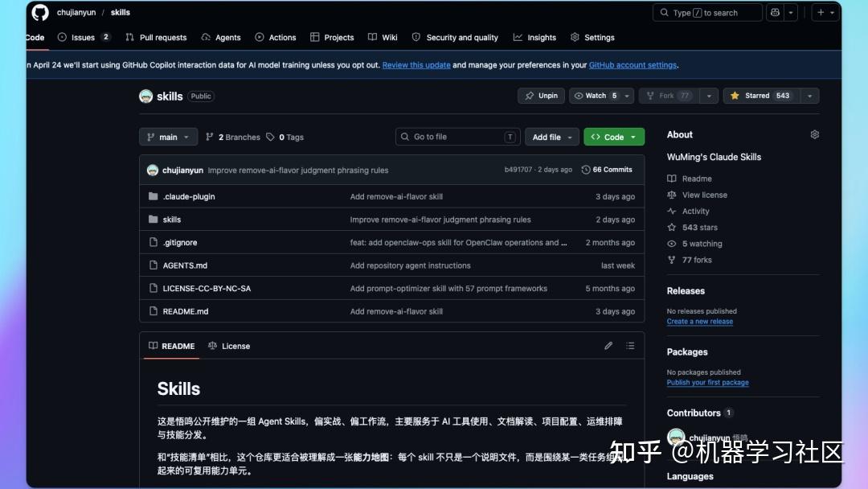This screenshot has height=489, width=868.
Task: Open the Activity link in About
Action: tap(688, 211)
